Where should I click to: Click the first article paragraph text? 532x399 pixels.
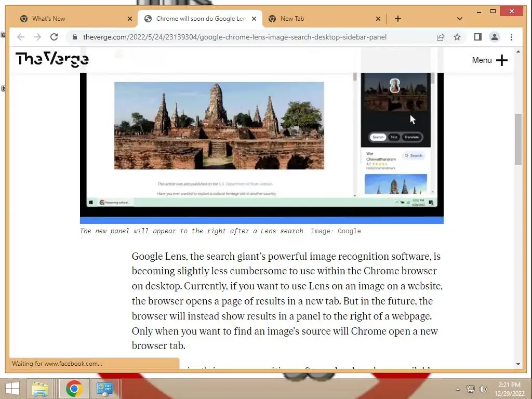click(x=287, y=301)
